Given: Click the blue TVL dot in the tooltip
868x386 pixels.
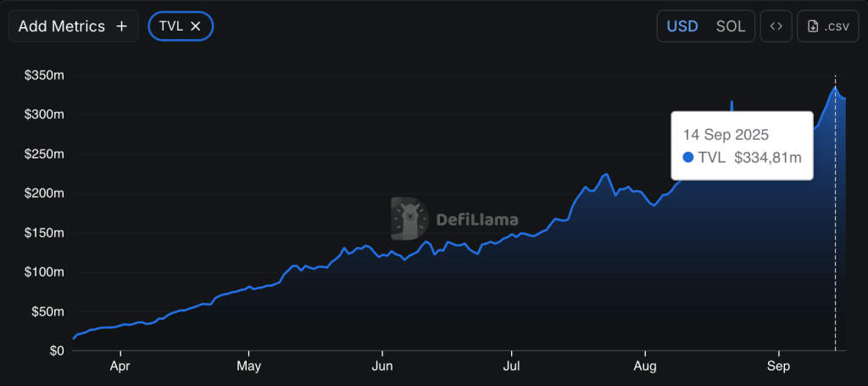Looking at the screenshot, I should click(x=688, y=157).
